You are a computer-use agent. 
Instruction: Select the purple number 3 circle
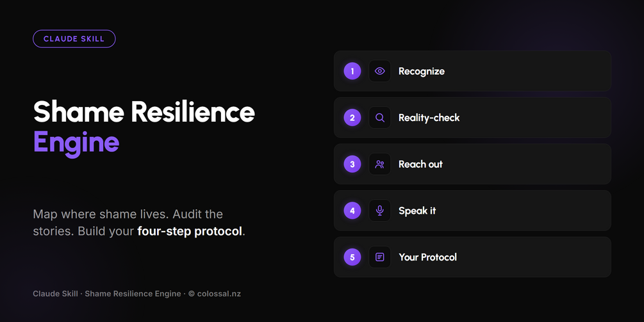point(352,164)
